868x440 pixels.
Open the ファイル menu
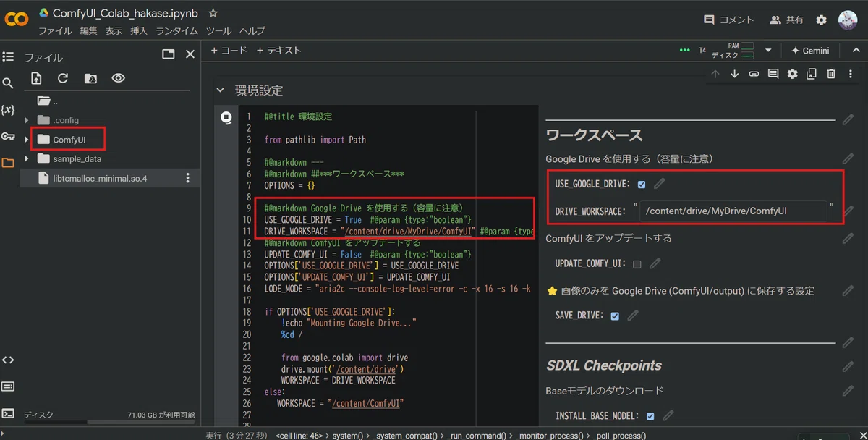55,31
